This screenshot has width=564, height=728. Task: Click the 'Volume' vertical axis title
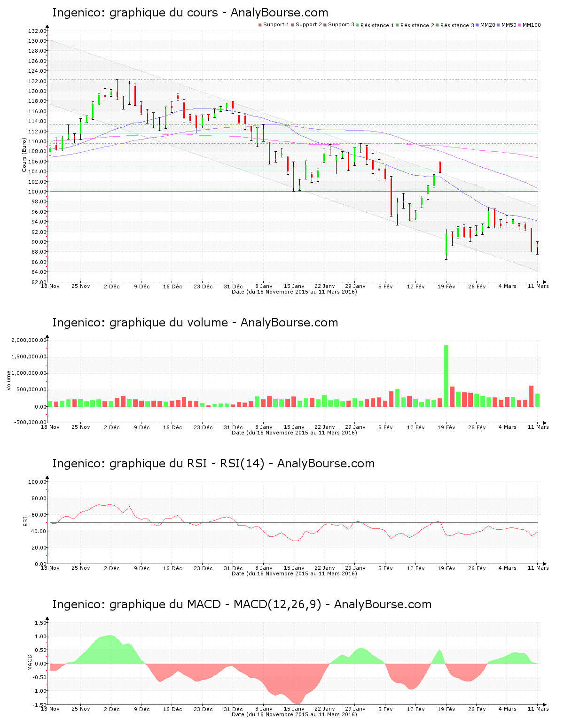[8, 380]
